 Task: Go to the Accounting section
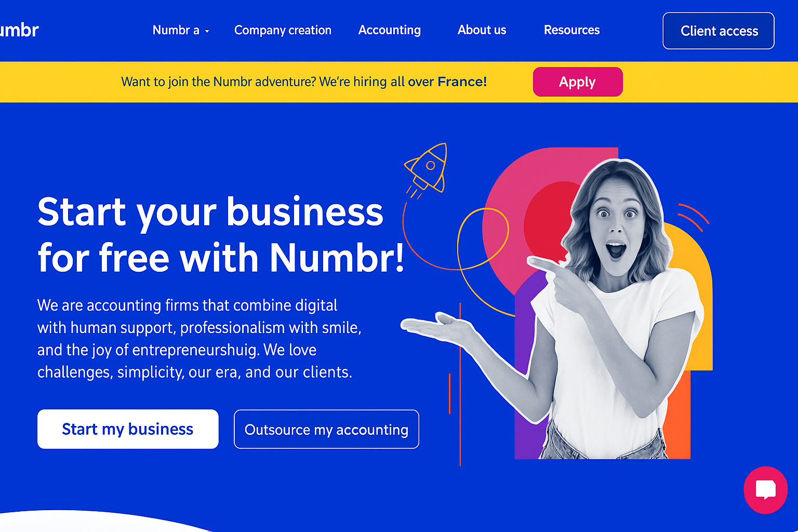click(x=390, y=30)
